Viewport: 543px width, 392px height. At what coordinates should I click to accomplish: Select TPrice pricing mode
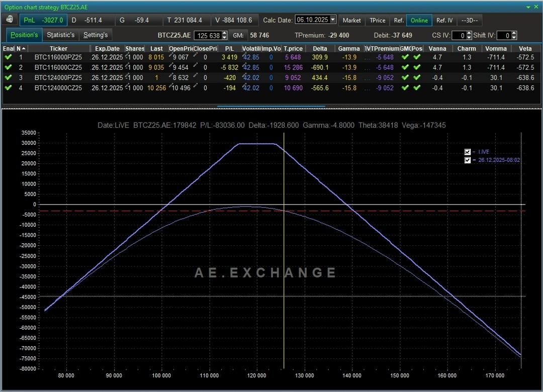[x=378, y=20]
